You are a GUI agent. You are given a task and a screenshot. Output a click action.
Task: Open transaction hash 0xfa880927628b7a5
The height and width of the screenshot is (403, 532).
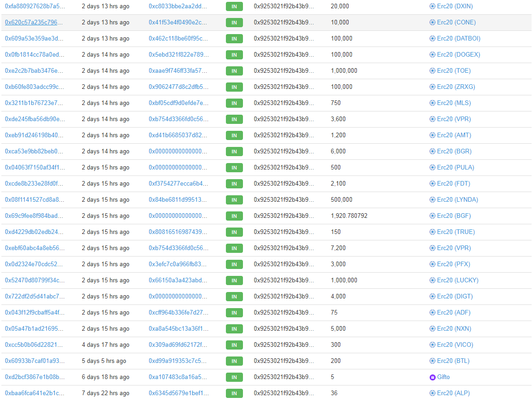(35, 6)
